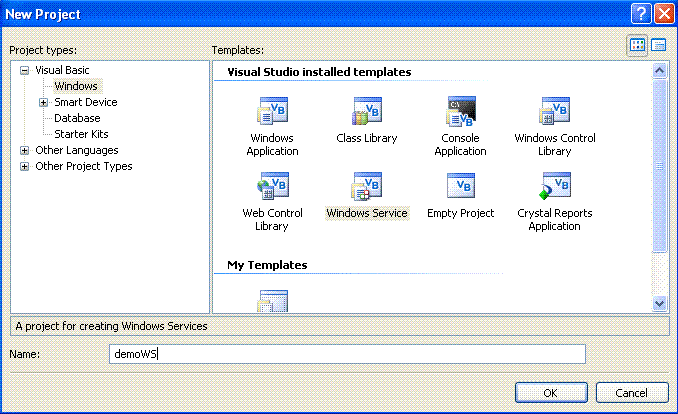Select Other Project Types in tree
The height and width of the screenshot is (414, 678).
(84, 166)
